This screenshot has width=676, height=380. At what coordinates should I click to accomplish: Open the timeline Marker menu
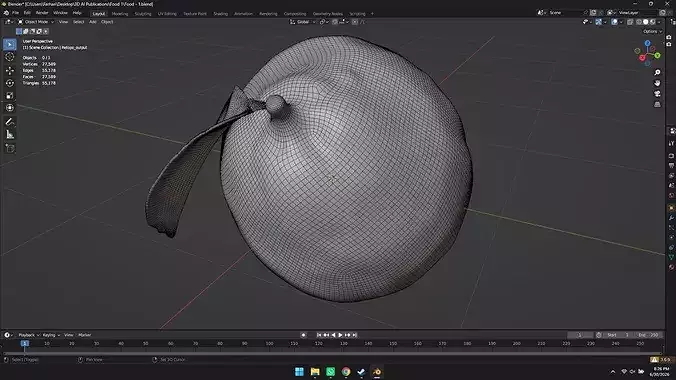click(84, 335)
